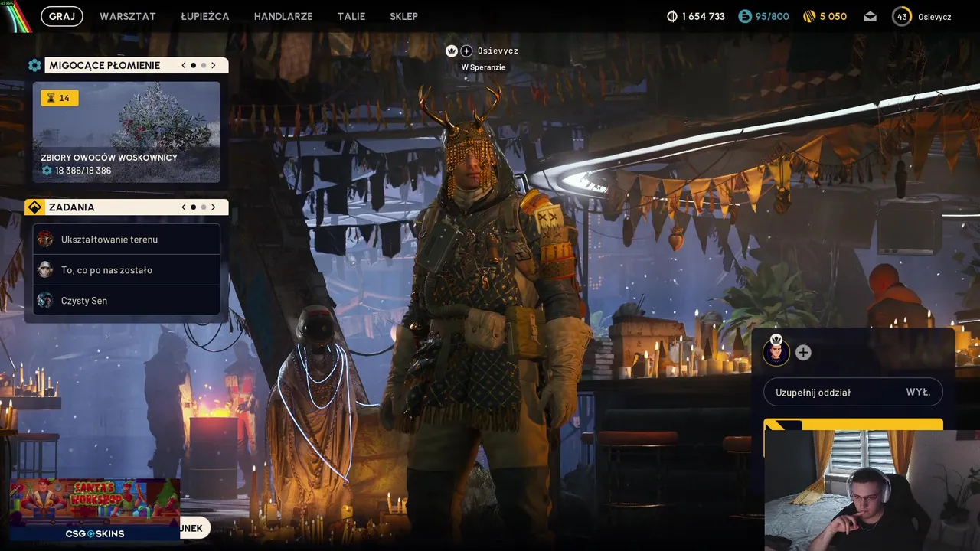The height and width of the screenshot is (551, 980).
Task: Open the SKLEP store tab
Action: (x=403, y=16)
